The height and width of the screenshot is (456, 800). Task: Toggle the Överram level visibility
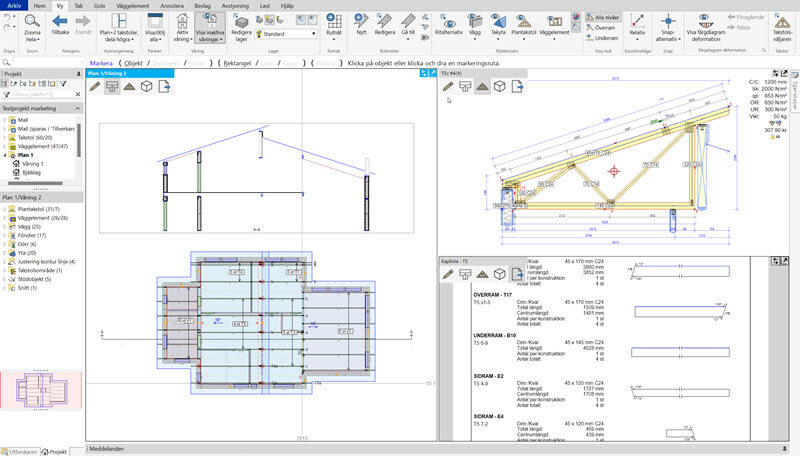pos(604,28)
